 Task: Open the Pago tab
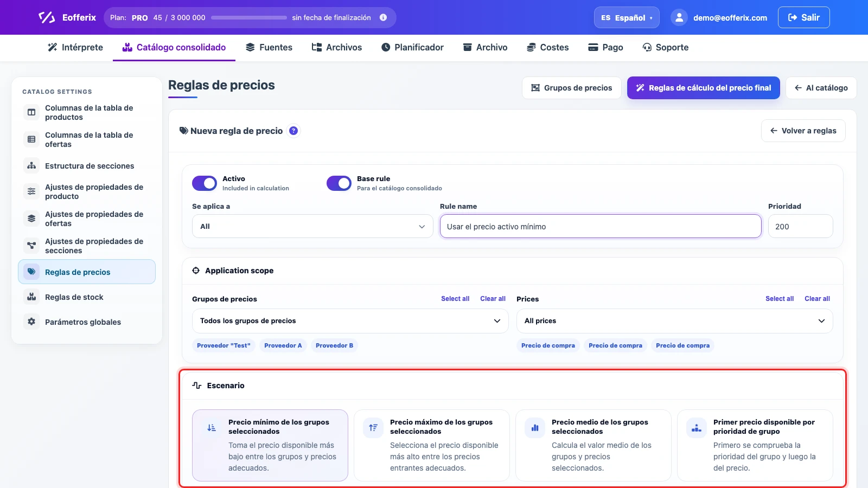605,47
